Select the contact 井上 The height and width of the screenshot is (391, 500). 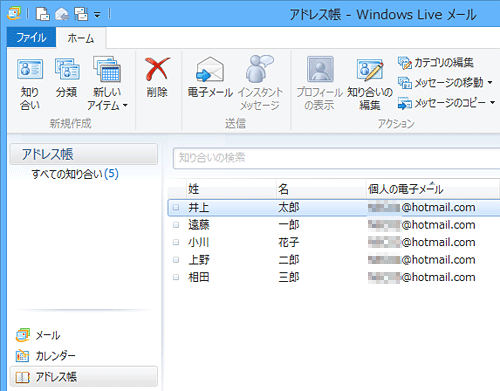[x=199, y=208]
